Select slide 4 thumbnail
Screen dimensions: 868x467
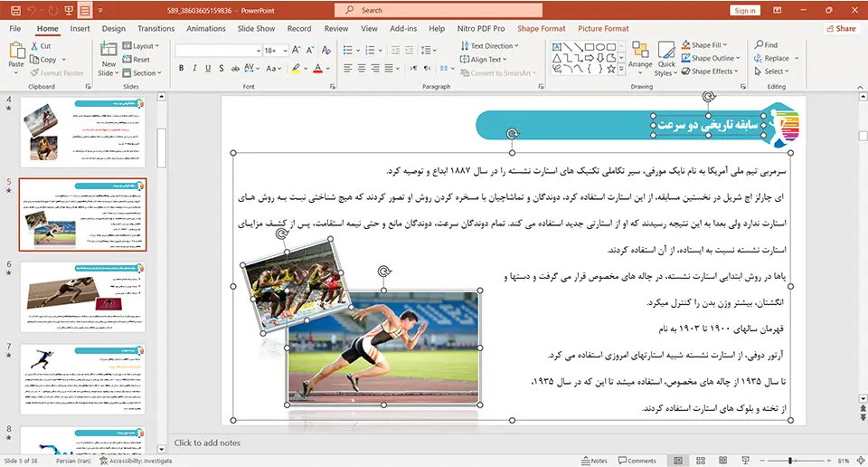83,132
